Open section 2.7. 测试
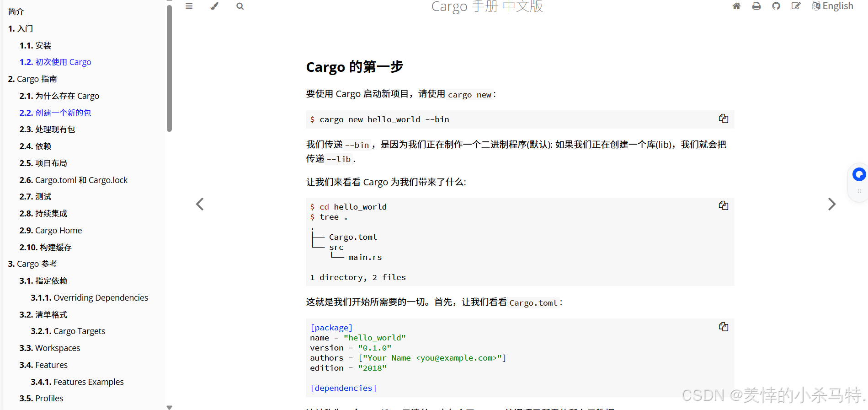The width and height of the screenshot is (868, 410). pyautogui.click(x=35, y=196)
